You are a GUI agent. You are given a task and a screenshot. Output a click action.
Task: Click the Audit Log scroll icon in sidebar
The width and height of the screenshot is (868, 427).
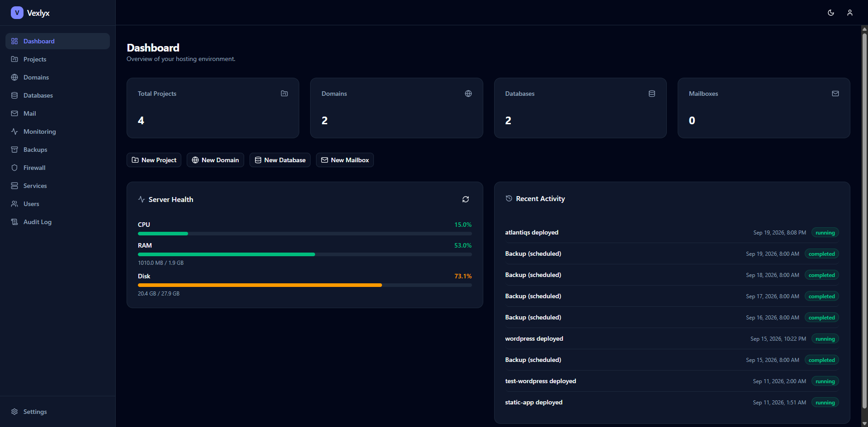(14, 222)
